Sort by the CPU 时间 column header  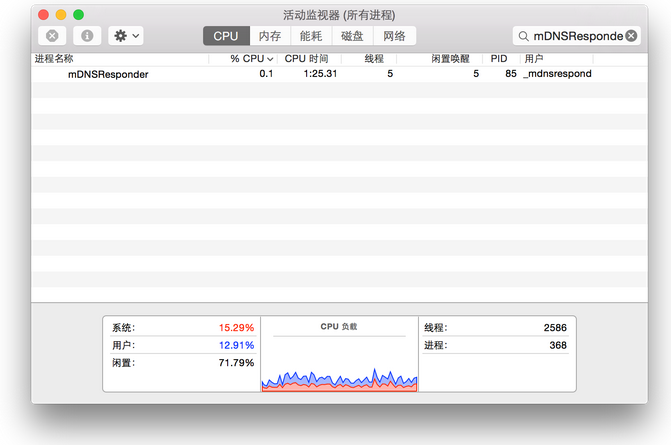[x=307, y=59]
